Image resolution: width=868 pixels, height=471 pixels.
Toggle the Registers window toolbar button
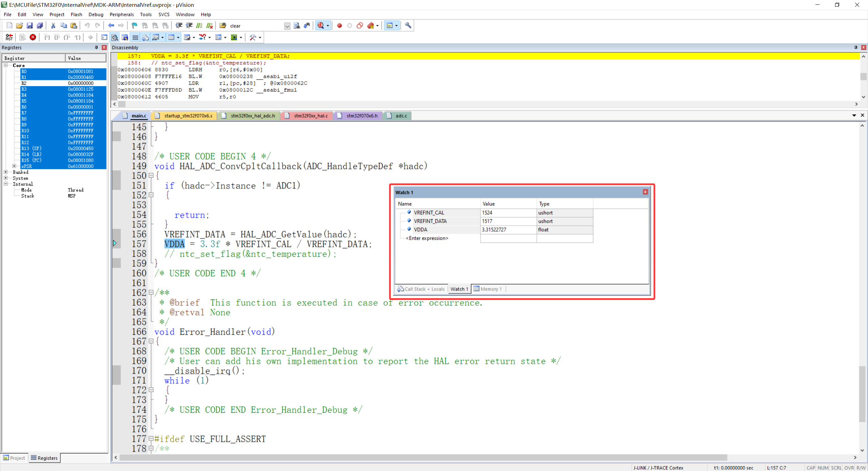[135, 37]
